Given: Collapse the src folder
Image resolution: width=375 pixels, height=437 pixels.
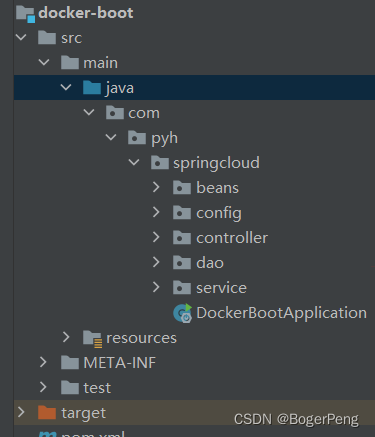Looking at the screenshot, I should point(21,37).
